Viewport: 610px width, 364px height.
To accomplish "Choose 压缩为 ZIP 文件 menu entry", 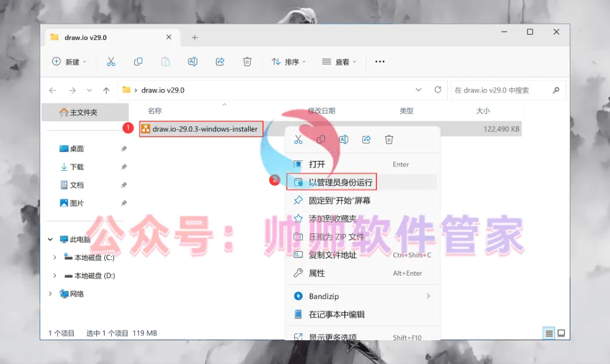I will (362, 237).
